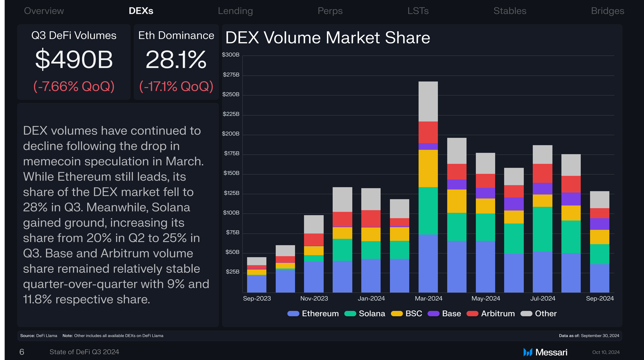Click the $200B y-axis label
The image size is (644, 360).
click(231, 134)
